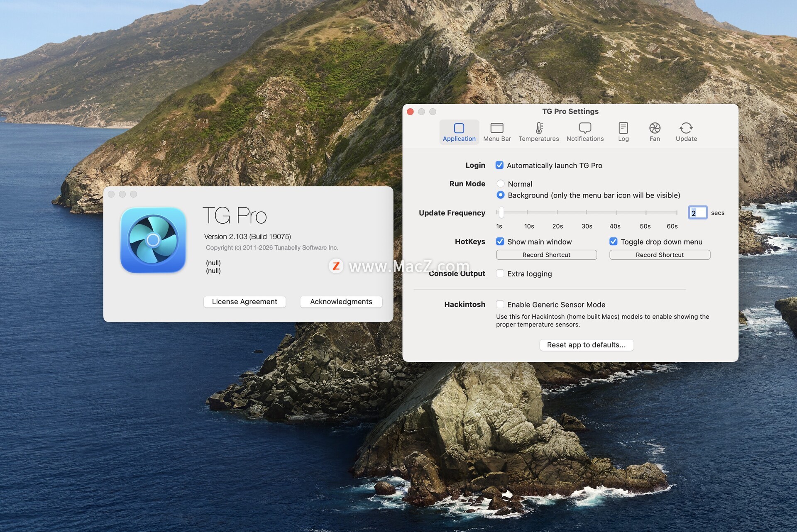Open the Application settings tab icon
The width and height of the screenshot is (797, 532).
click(459, 128)
